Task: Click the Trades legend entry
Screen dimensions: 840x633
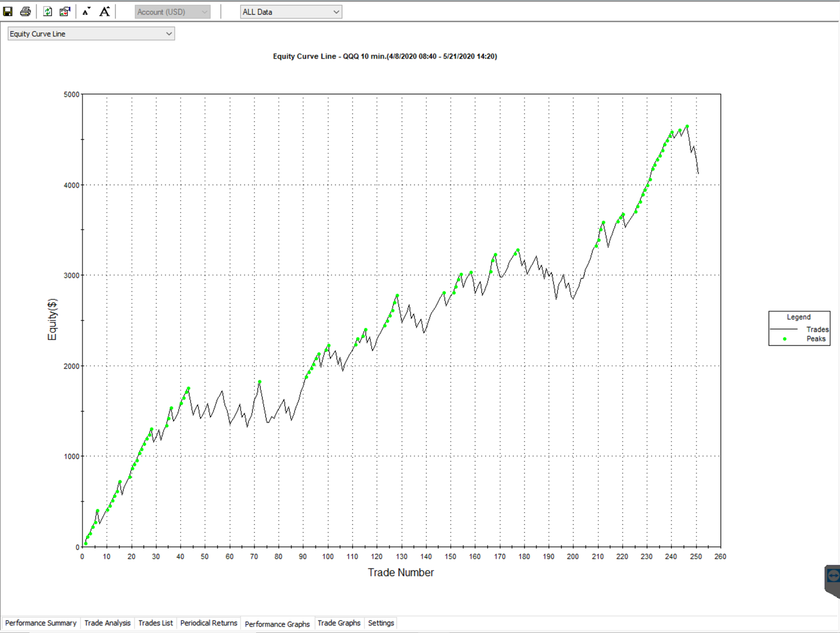Action: tap(799, 329)
